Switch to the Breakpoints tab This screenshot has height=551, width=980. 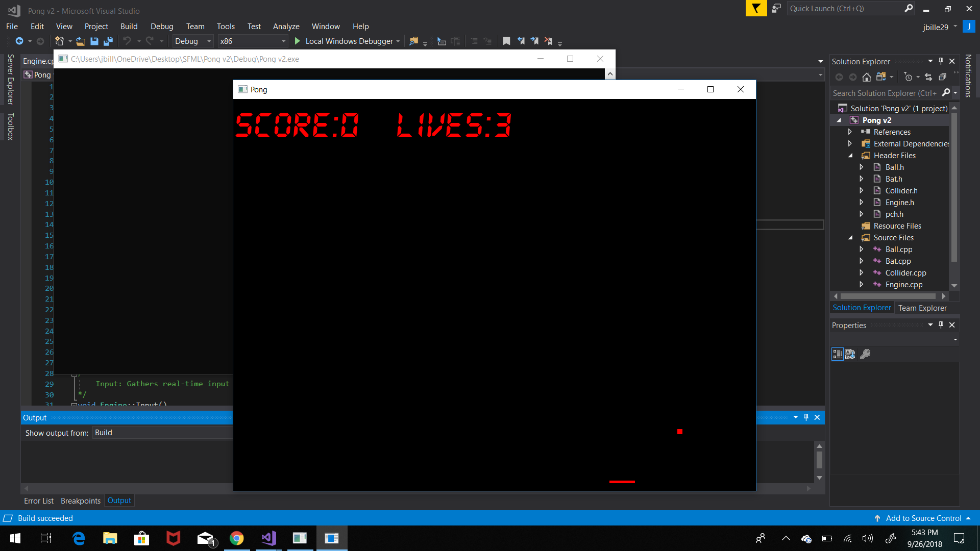tap(81, 501)
